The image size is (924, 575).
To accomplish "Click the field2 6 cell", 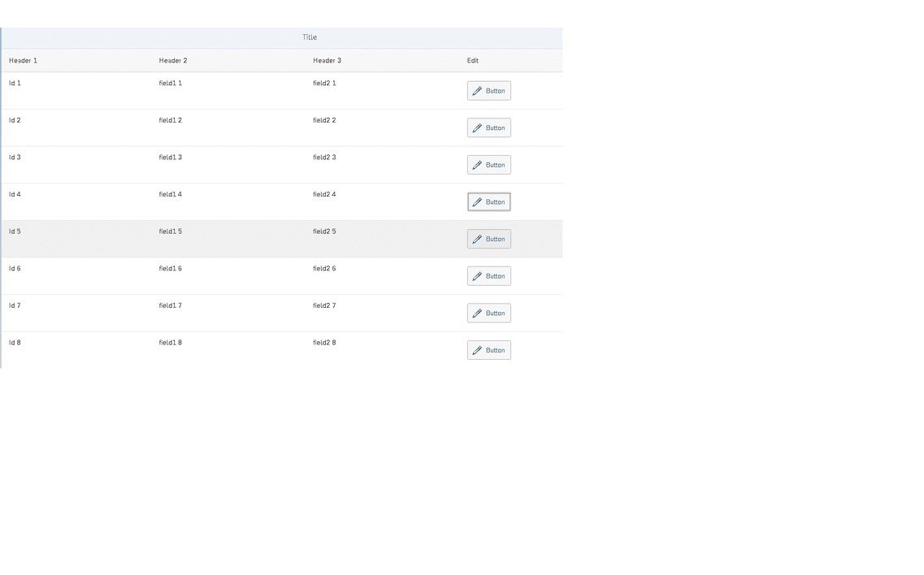I will (x=323, y=268).
